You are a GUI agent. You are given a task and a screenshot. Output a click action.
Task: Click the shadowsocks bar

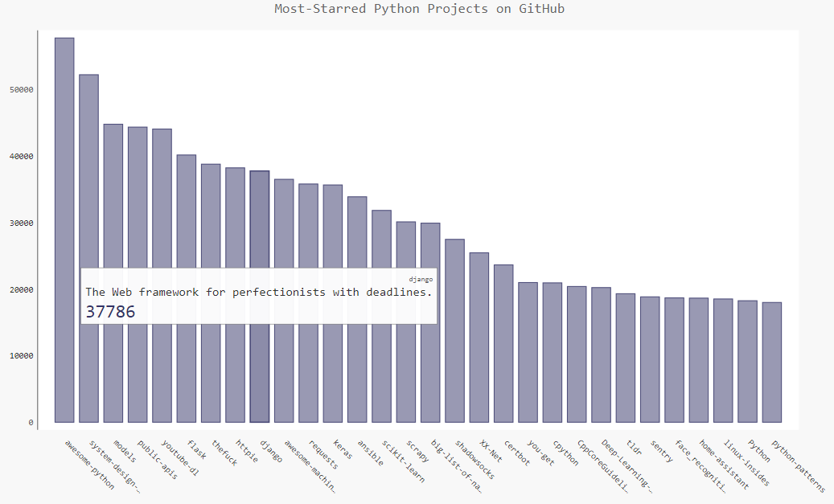point(454,330)
